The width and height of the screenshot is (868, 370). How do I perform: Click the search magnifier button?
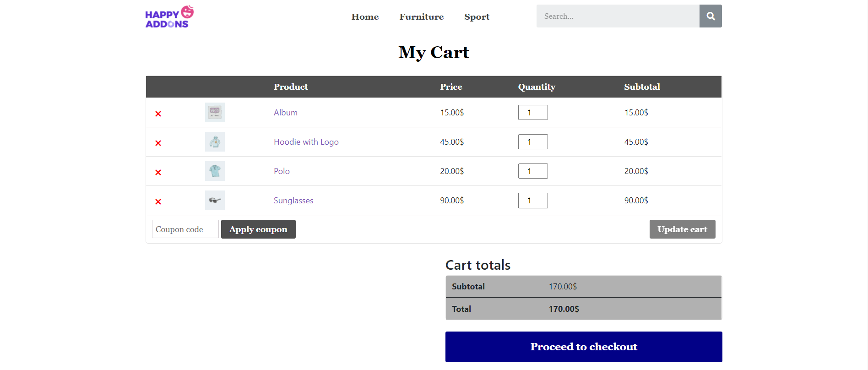point(711,16)
